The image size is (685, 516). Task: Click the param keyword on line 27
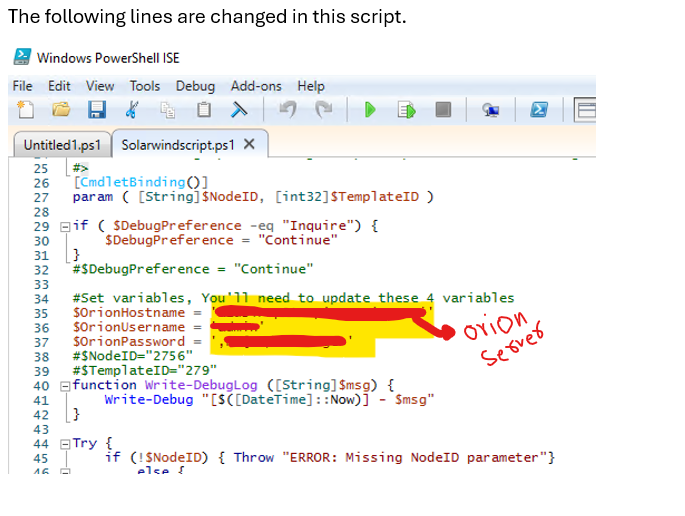pyautogui.click(x=93, y=197)
